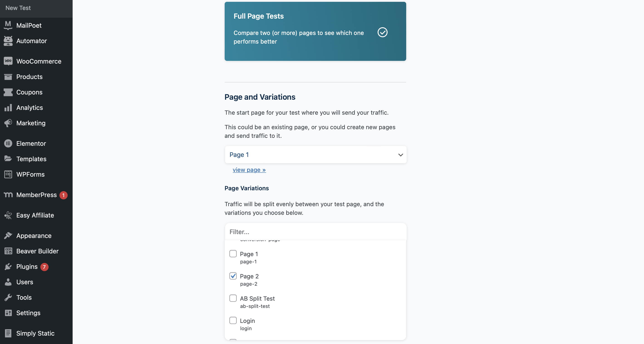This screenshot has width=644, height=344.
Task: Tick the AB Split Test checkbox
Action: pos(233,298)
